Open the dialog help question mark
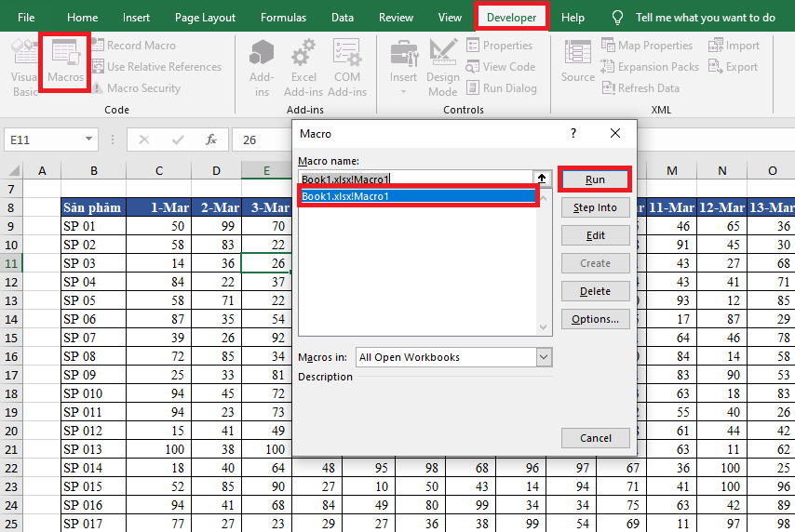 pyautogui.click(x=573, y=134)
